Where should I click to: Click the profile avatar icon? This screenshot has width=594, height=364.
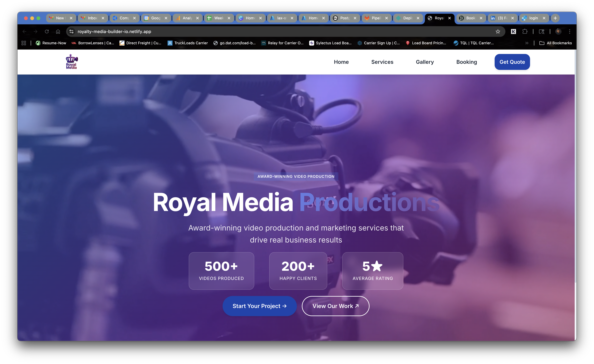click(558, 32)
